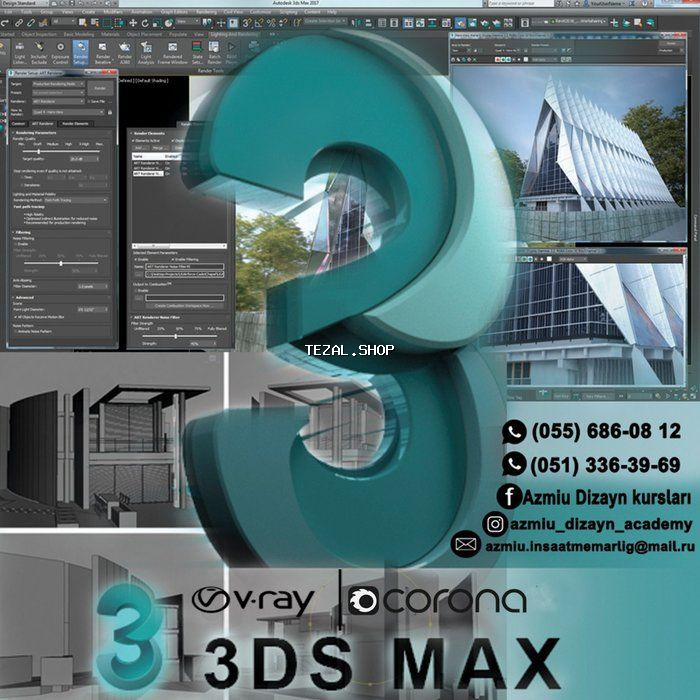Toggle the Angle Snap icon

[259, 23]
